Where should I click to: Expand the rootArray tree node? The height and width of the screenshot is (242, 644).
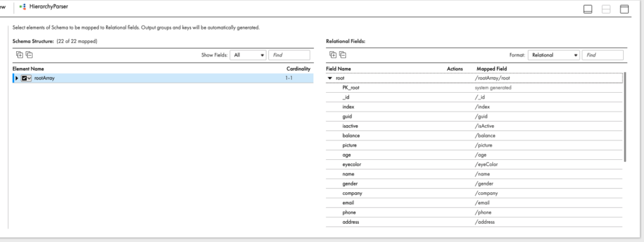pos(17,78)
